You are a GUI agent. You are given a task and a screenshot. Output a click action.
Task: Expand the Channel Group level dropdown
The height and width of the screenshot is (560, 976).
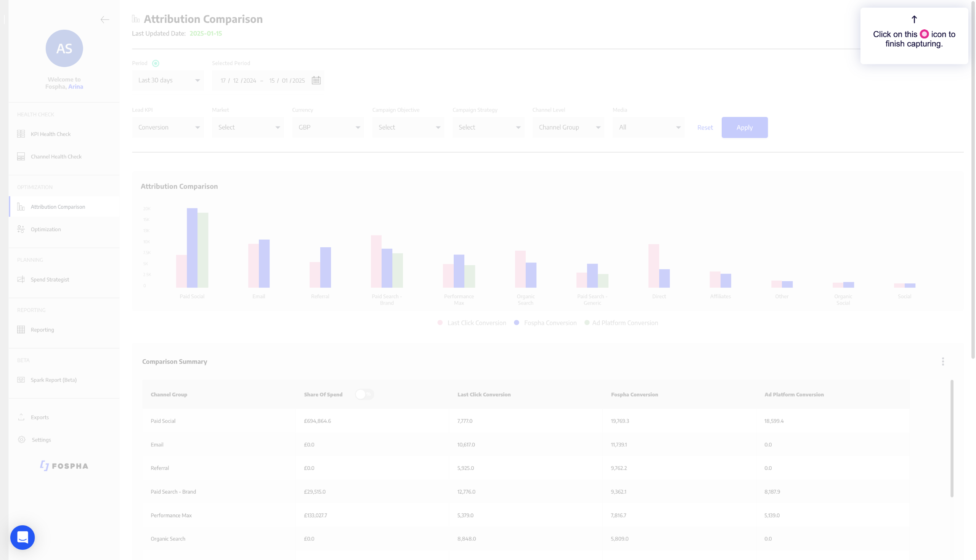tap(568, 127)
